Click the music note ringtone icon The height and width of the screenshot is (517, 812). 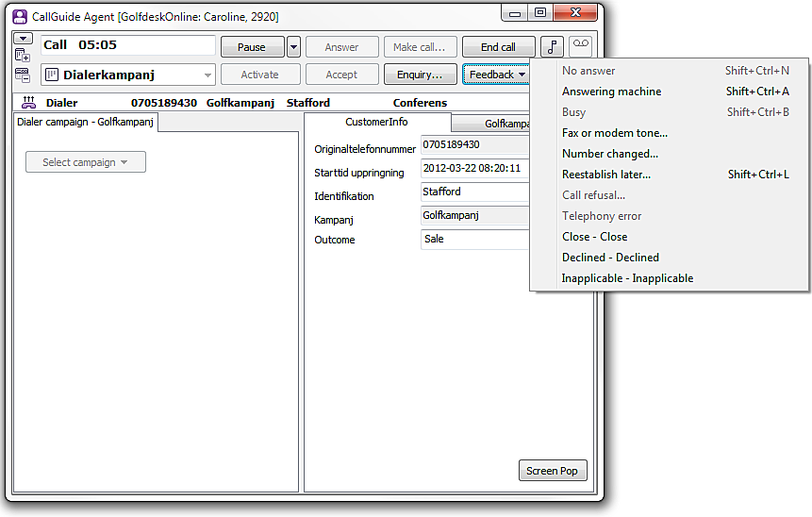552,47
